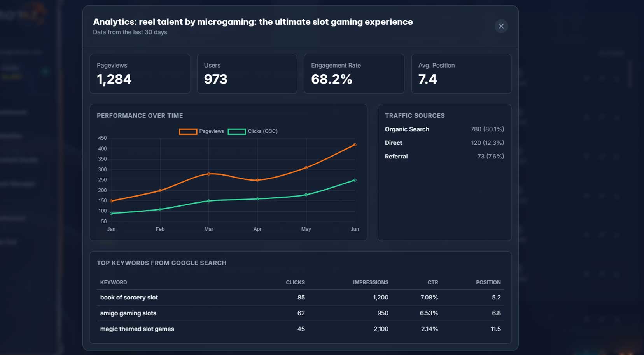Sort the keywords table by Impressions
Viewport: 644px width, 355px height.
tap(371, 282)
